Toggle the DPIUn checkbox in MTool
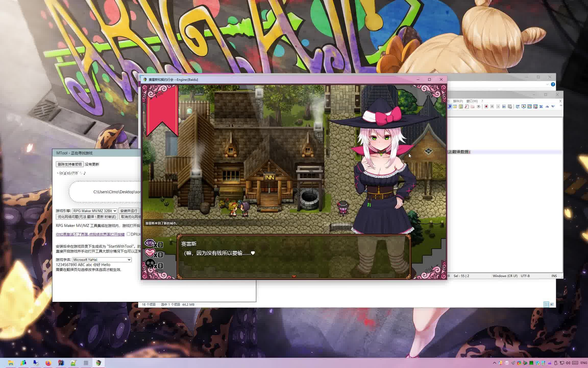Image resolution: width=588 pixels, height=368 pixels. (x=129, y=234)
